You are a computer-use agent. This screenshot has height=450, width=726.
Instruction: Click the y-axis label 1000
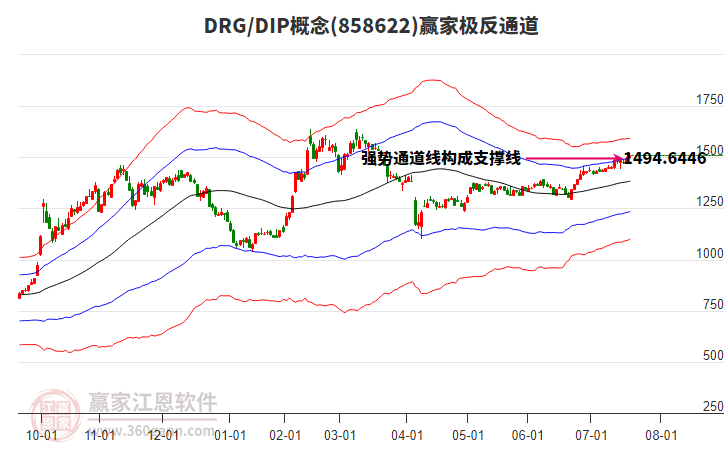pos(709,253)
